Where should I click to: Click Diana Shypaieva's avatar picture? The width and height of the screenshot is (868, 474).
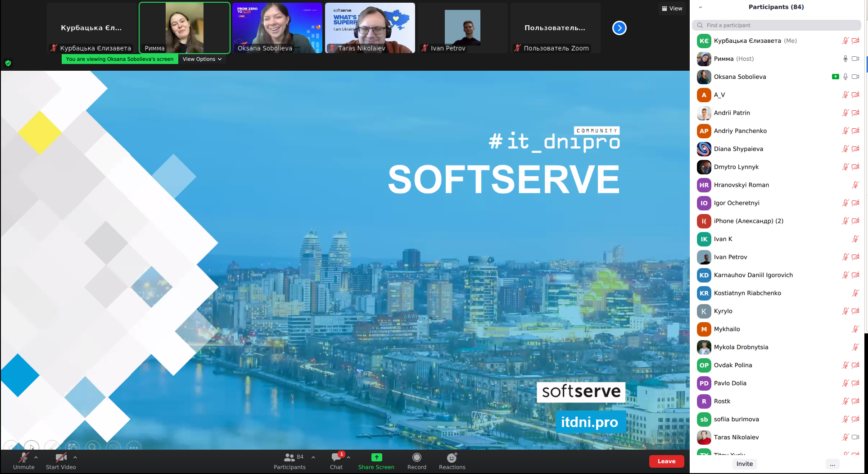704,149
